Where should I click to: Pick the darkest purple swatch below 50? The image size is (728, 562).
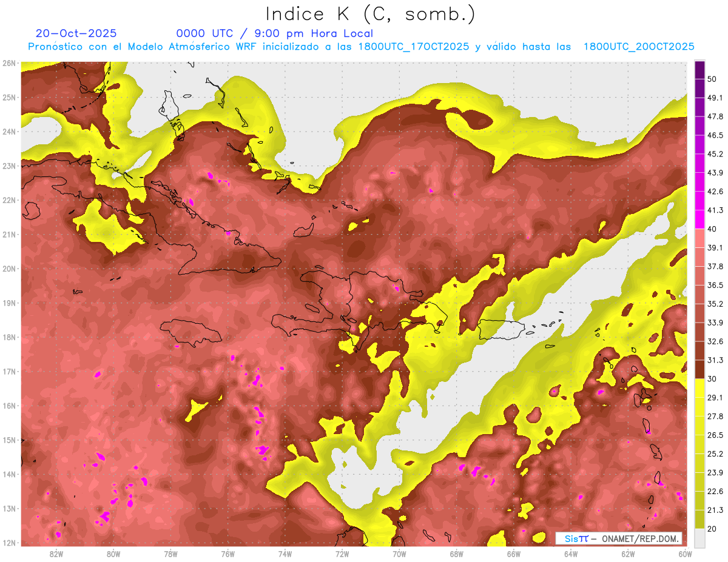(x=699, y=70)
